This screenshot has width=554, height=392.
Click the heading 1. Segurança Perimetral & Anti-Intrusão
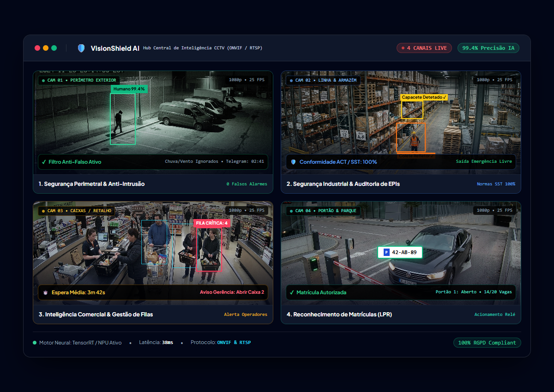tap(91, 184)
